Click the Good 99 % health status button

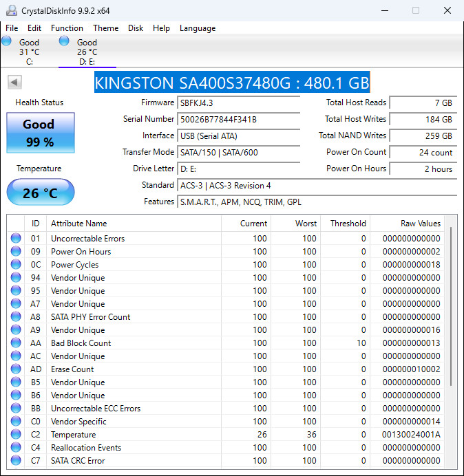click(x=41, y=133)
